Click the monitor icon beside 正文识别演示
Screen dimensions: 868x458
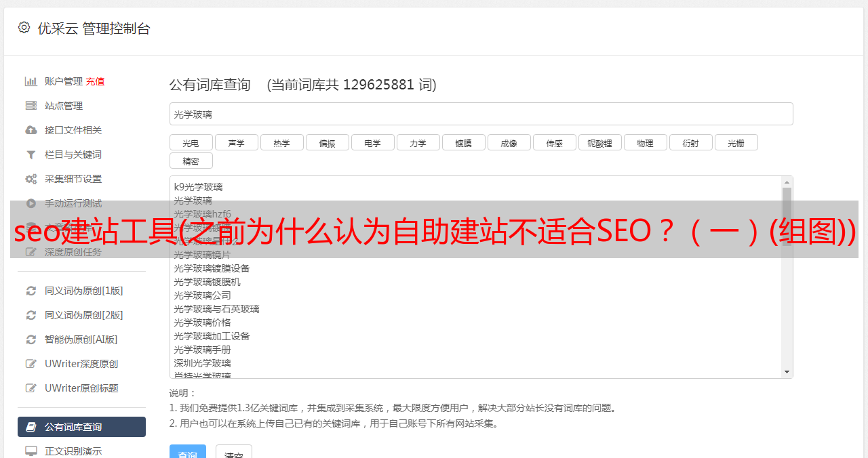point(31,451)
